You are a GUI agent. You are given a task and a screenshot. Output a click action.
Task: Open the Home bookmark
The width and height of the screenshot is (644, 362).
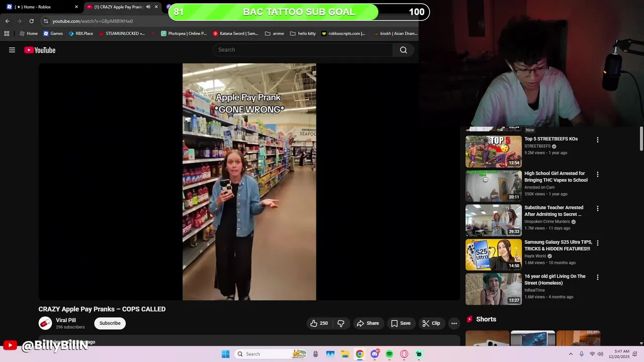(x=28, y=34)
